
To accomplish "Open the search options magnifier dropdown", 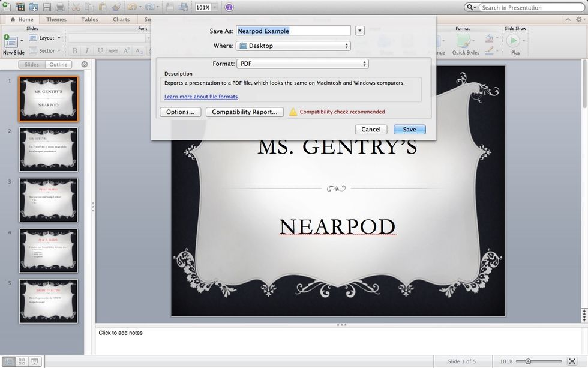I will [471, 7].
